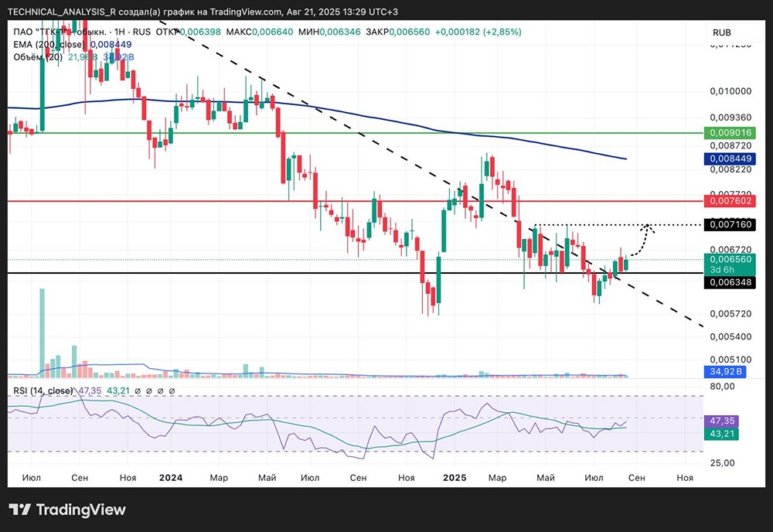Click the 0,010000 price scale value
This screenshot has width=773, height=532.
pyautogui.click(x=730, y=91)
